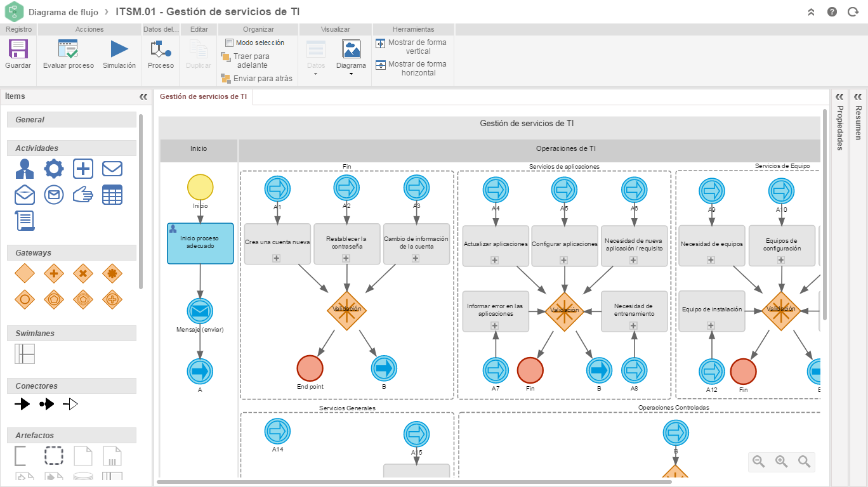Collapse the Actividades section header
The height and width of the screenshot is (487, 868).
click(x=72, y=148)
